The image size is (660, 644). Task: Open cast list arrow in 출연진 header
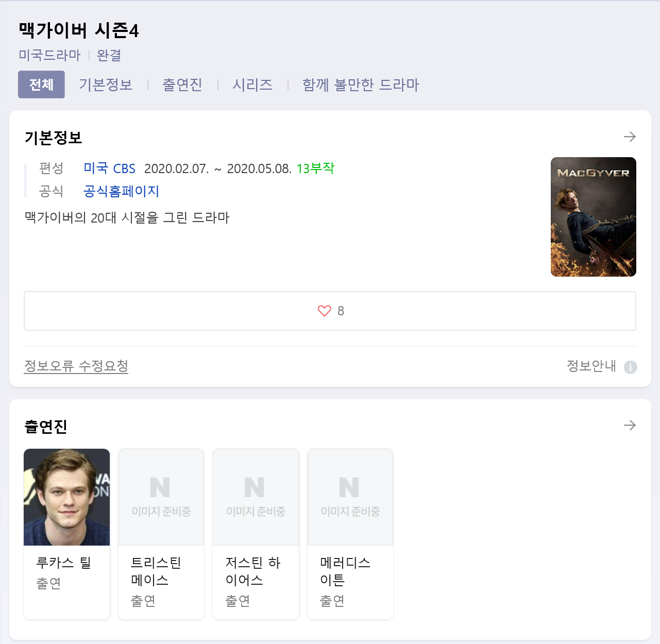coord(630,425)
